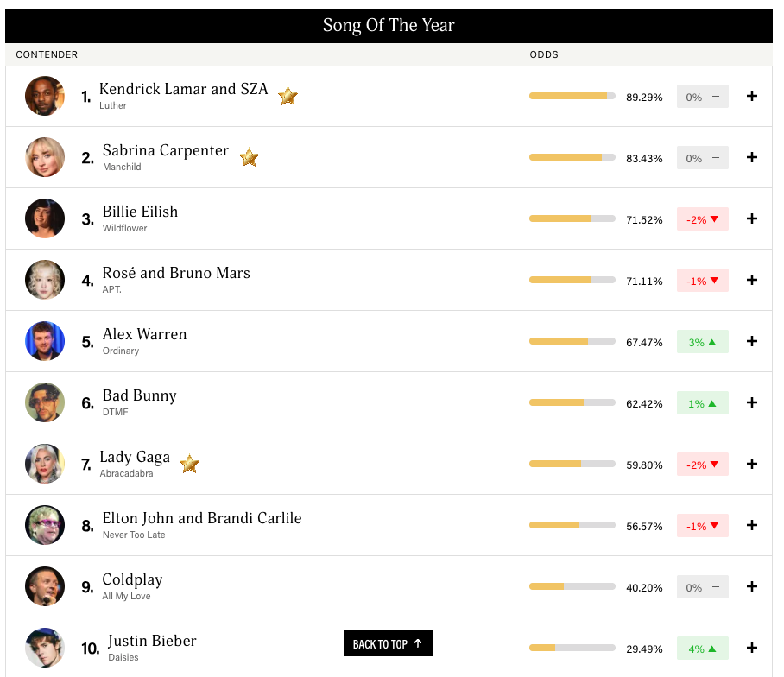The image size is (784, 677).
Task: Click gold star next to Kendrick Lamar and SZA
Action: pos(288,96)
